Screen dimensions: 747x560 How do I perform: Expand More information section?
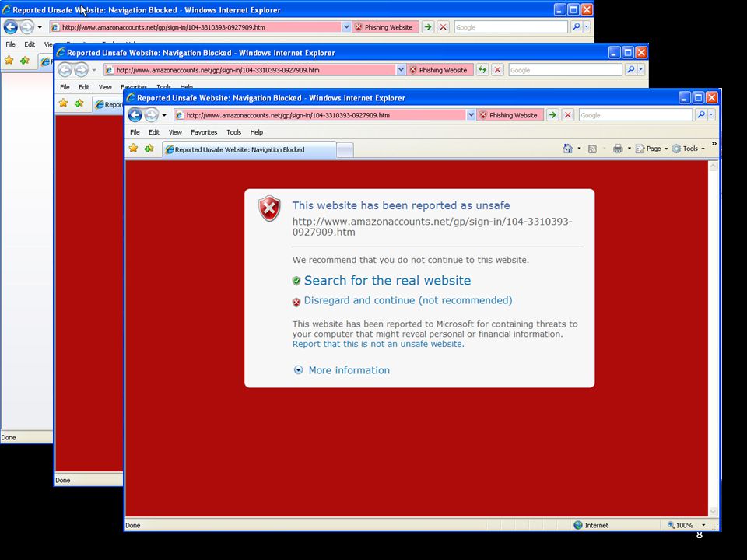point(342,370)
